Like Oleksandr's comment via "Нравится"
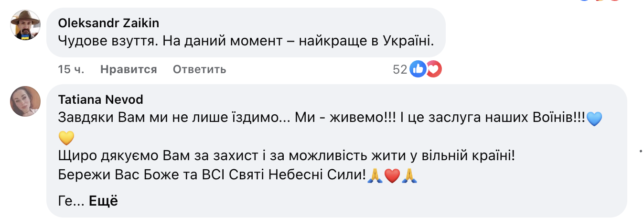644x219 pixels. tap(129, 70)
